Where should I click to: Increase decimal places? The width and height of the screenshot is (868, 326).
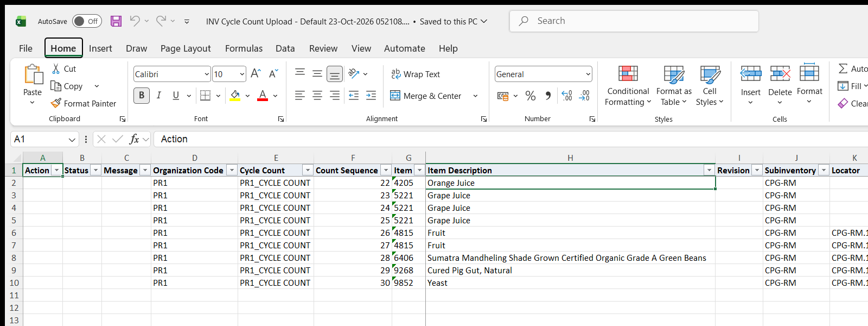567,96
